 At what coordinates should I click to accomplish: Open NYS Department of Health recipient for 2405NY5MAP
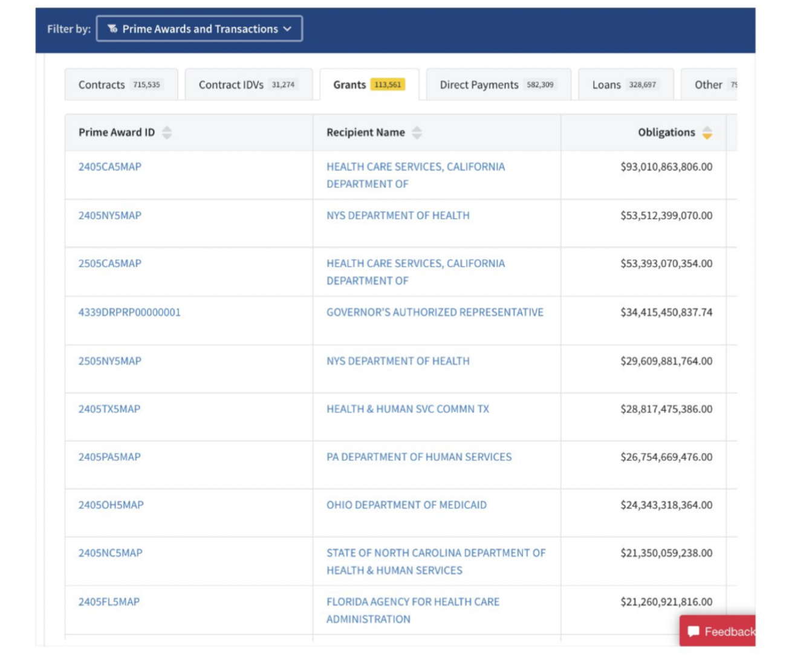[398, 215]
